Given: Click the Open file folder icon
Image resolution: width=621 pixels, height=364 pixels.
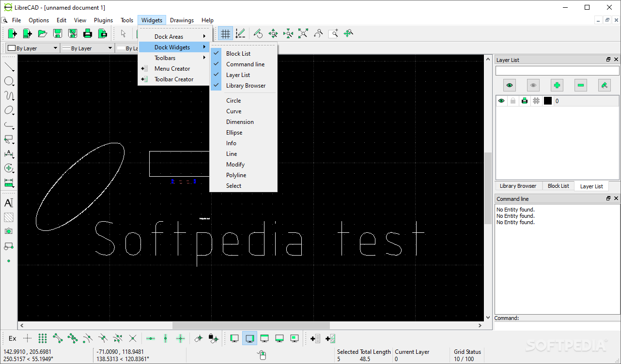Looking at the screenshot, I should pos(43,33).
